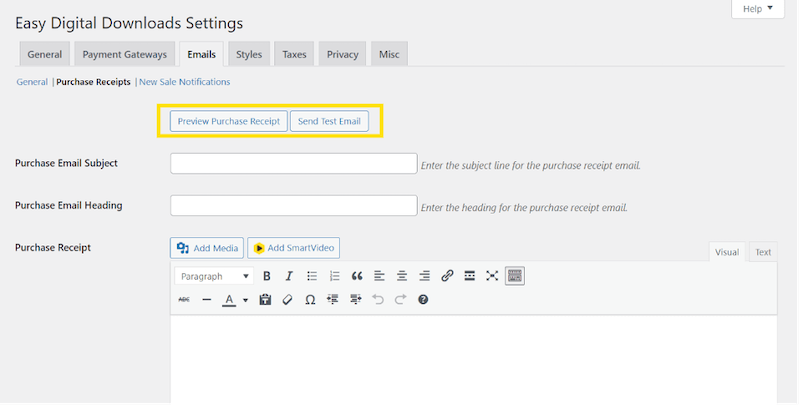Insert Read More tag
The height and width of the screenshot is (405, 800).
[469, 276]
